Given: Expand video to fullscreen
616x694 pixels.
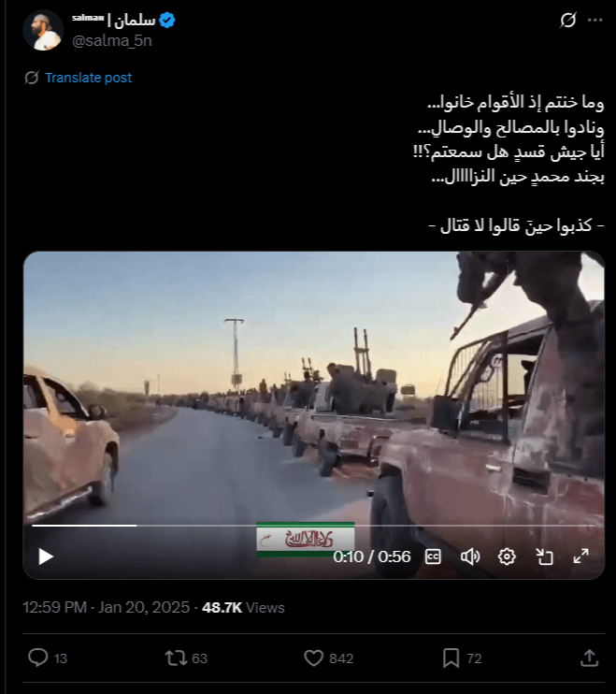Looking at the screenshot, I should (x=581, y=557).
